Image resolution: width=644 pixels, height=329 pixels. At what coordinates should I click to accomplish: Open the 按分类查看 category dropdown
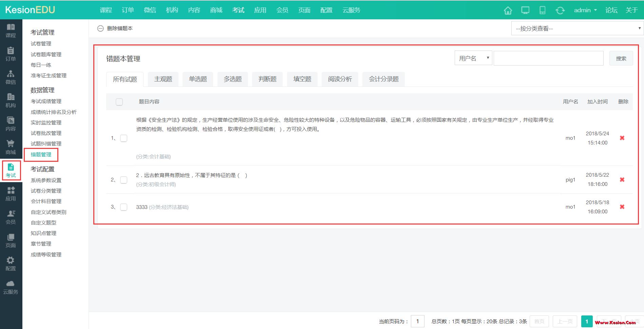click(x=577, y=28)
